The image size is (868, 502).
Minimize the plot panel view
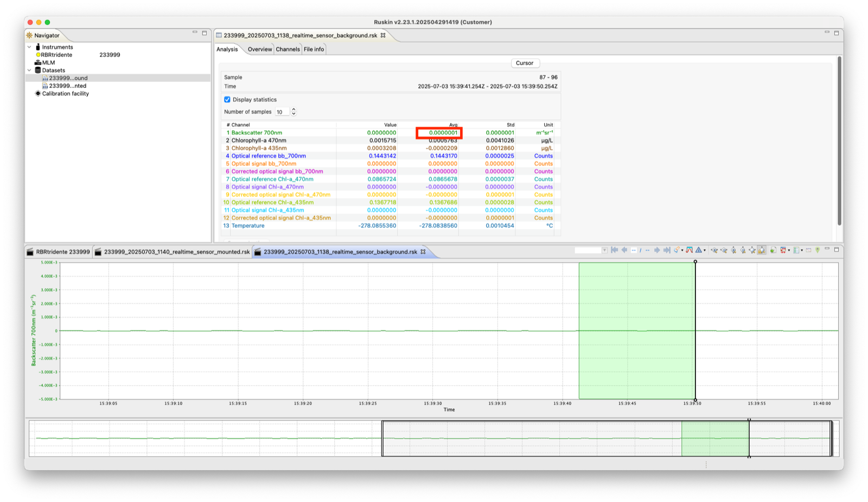[827, 249]
